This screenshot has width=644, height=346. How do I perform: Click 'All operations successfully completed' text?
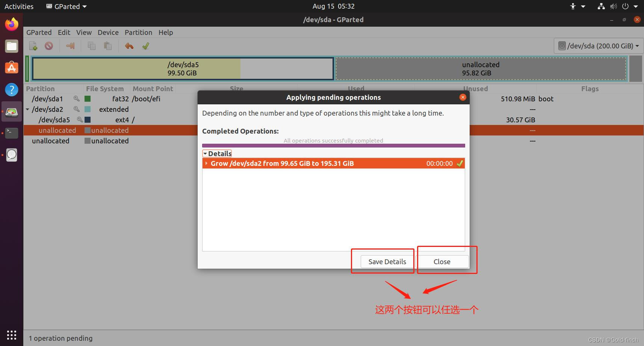(333, 140)
